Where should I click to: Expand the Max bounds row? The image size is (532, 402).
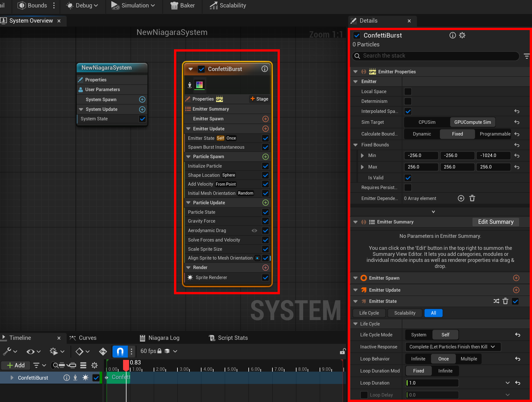(362, 167)
